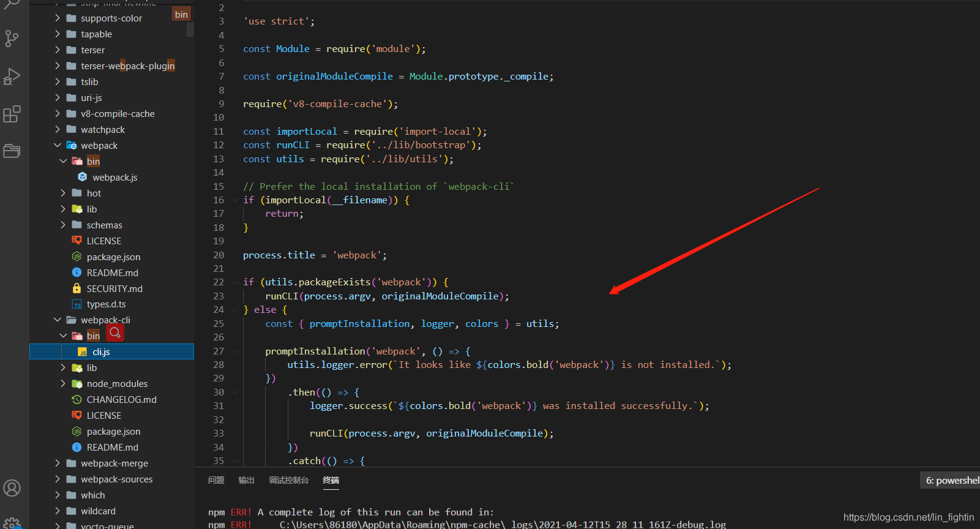The width and height of the screenshot is (980, 529).
Task: Expand the webpack-merge folder
Action: (58, 463)
